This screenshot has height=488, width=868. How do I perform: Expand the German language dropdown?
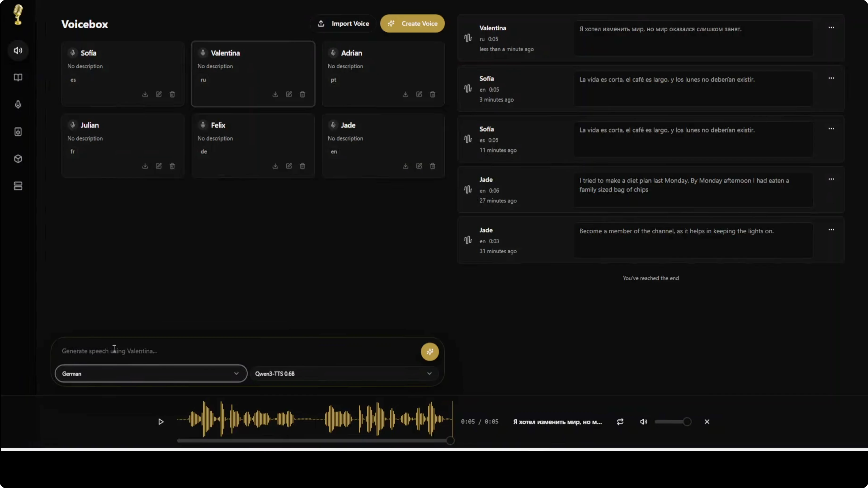(151, 373)
